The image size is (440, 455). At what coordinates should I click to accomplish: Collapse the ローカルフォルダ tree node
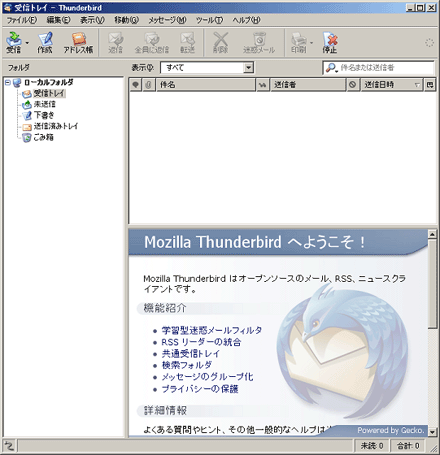click(x=8, y=82)
